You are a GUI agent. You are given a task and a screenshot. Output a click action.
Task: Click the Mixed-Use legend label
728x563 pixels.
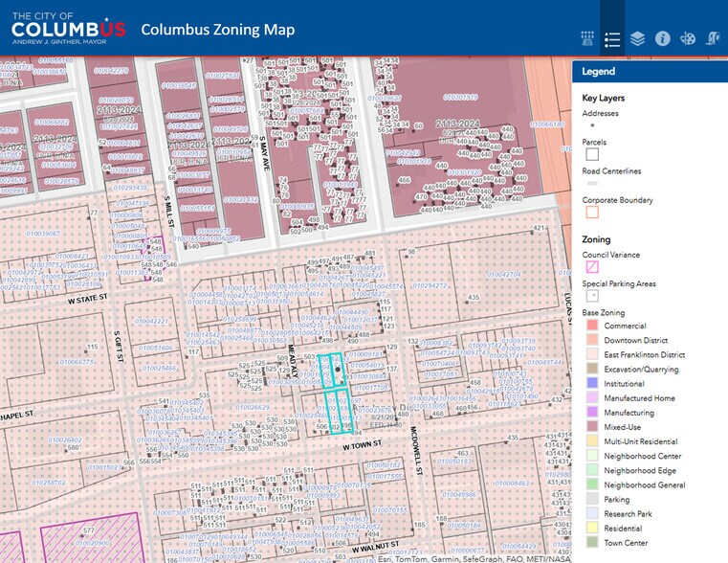623,427
